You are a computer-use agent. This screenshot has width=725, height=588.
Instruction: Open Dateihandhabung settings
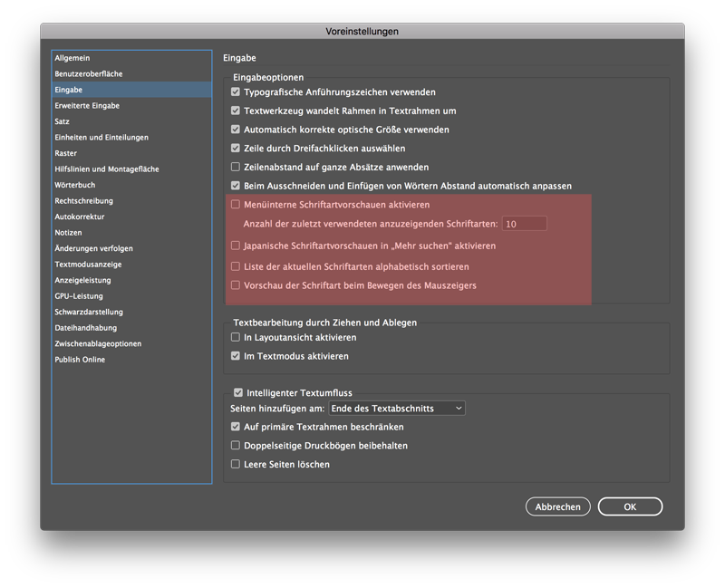(131, 328)
